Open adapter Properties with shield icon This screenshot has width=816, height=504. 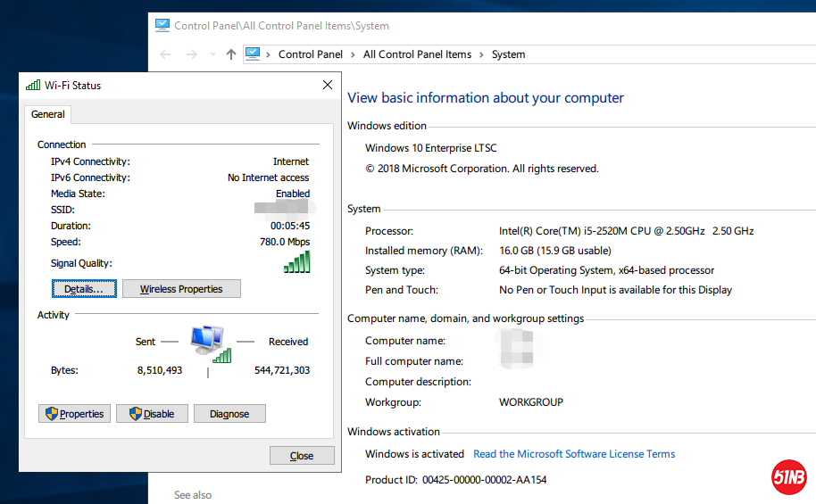tap(75, 414)
